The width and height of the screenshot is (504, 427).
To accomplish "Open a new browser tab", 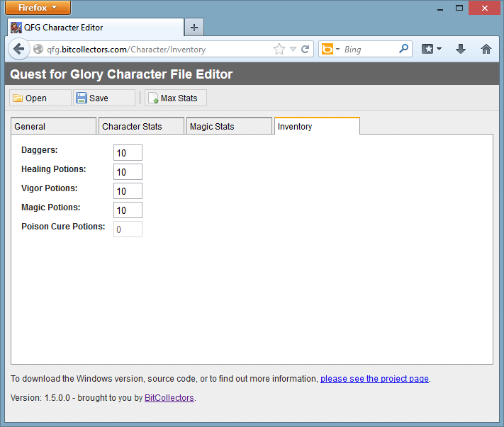I will (194, 28).
